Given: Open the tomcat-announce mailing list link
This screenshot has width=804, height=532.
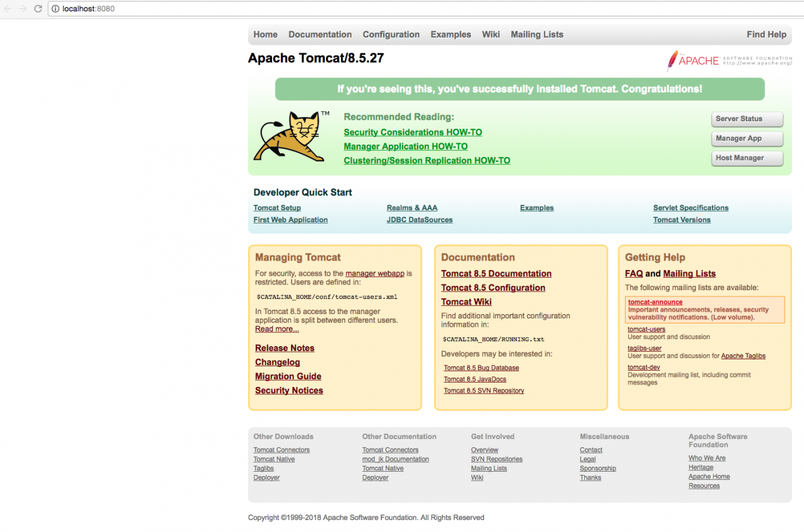Looking at the screenshot, I should coord(655,301).
